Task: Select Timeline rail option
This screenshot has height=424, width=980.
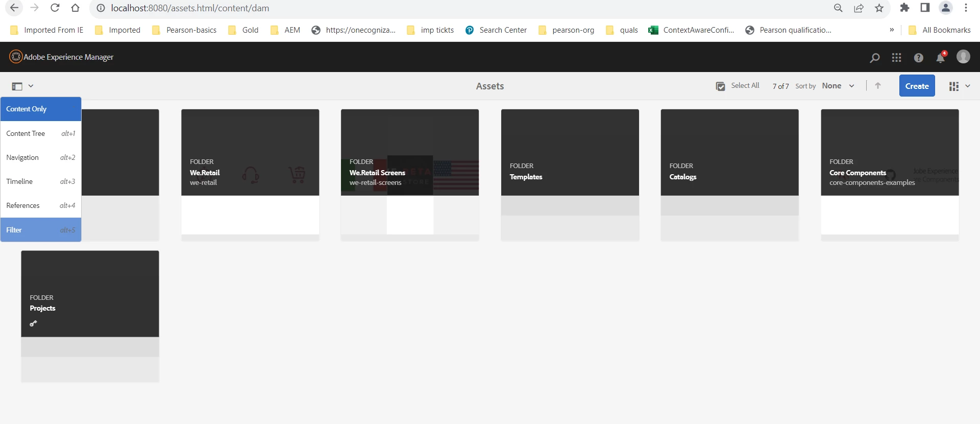Action: [x=41, y=181]
